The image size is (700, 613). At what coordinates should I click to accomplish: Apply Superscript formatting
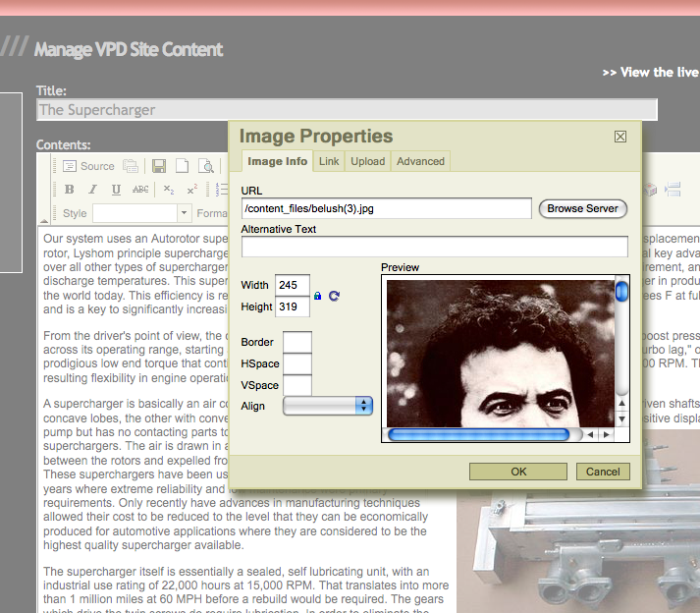coord(192,190)
